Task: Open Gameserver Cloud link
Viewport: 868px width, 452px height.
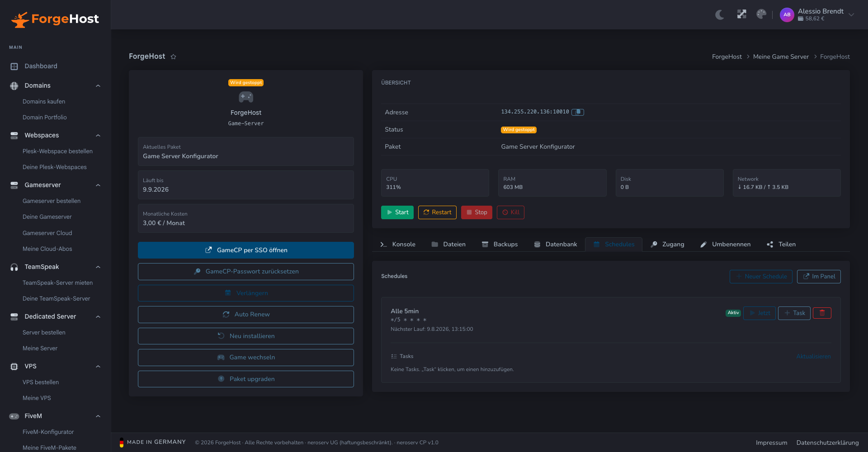Action: point(47,233)
